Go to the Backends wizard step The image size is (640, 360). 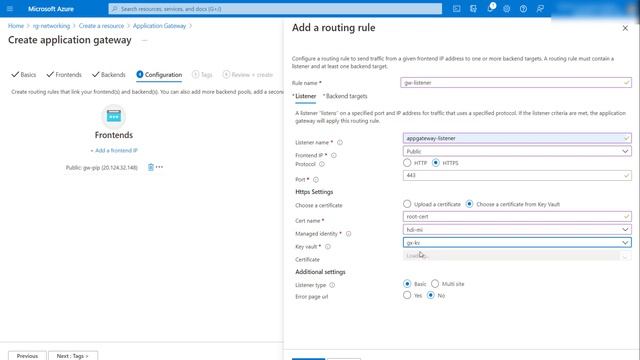pos(109,75)
